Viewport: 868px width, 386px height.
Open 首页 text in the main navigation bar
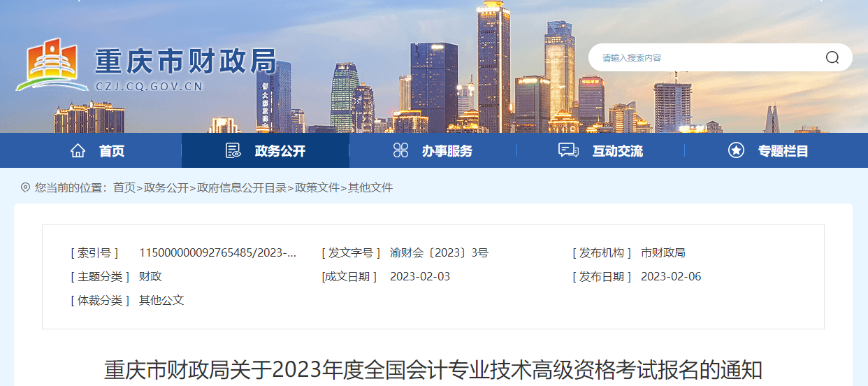click(x=112, y=151)
